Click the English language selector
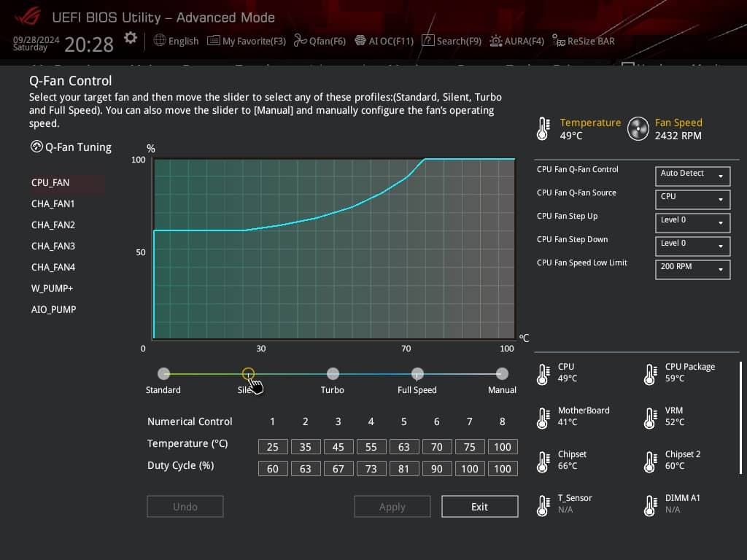 tap(176, 41)
